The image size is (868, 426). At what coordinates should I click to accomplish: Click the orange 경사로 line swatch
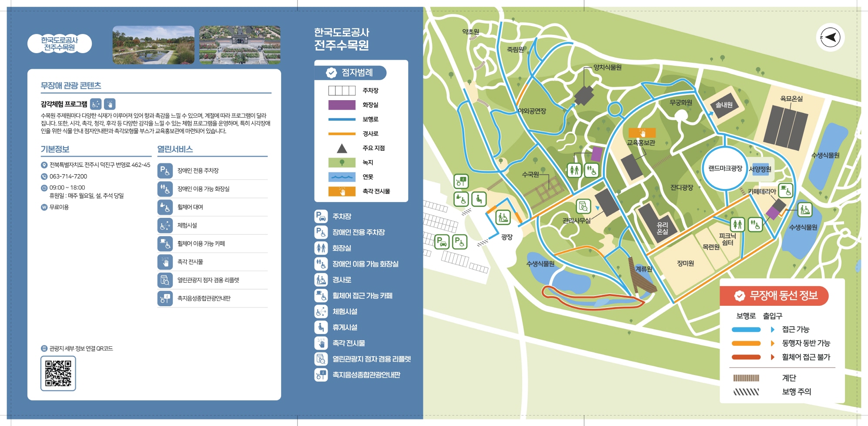pos(342,134)
